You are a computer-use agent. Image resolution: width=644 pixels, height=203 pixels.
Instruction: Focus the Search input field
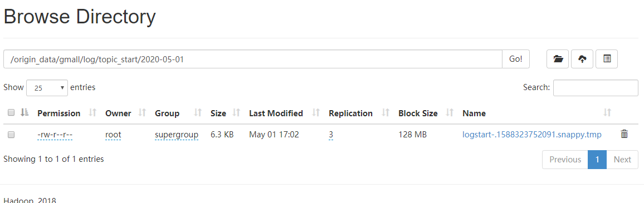click(x=596, y=88)
